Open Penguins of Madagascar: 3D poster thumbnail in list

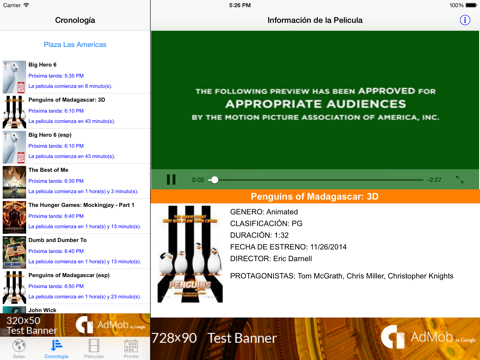[x=14, y=112]
